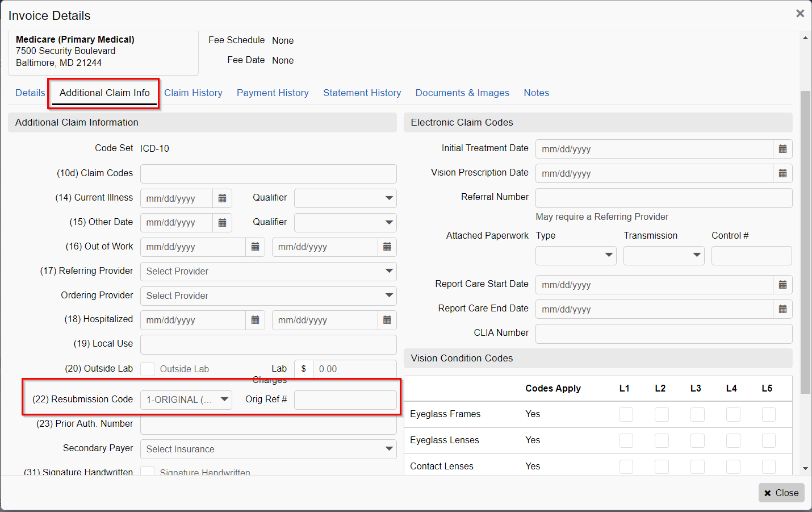Open calendar for Hospitalized start date
The width and height of the screenshot is (812, 512).
click(x=255, y=320)
